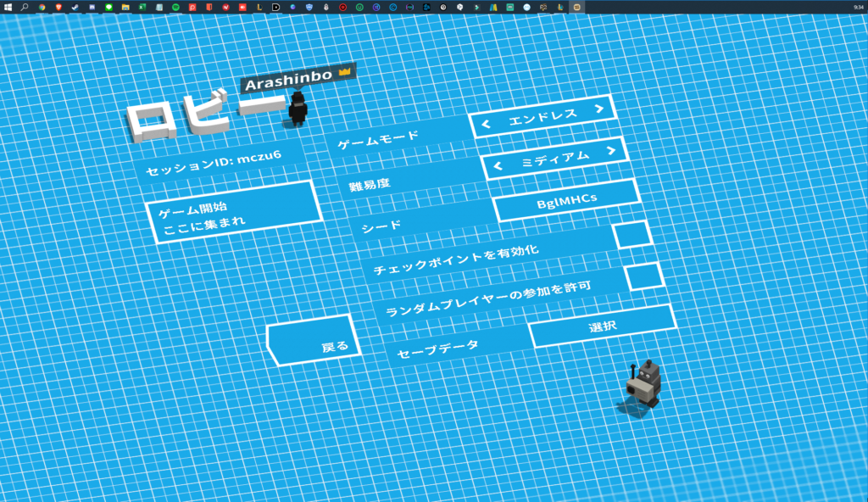The width and height of the screenshot is (868, 502).
Task: Open Excel from the taskbar
Action: [x=142, y=6]
